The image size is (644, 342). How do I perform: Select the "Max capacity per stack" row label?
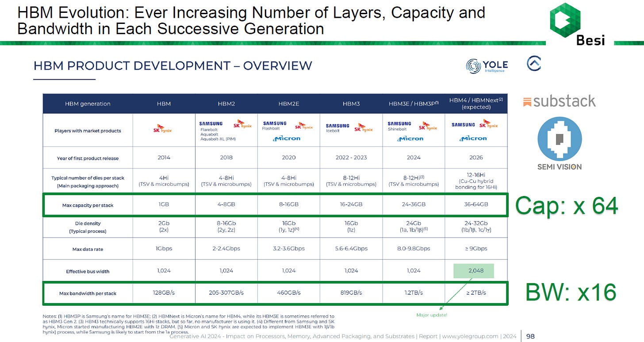point(88,205)
